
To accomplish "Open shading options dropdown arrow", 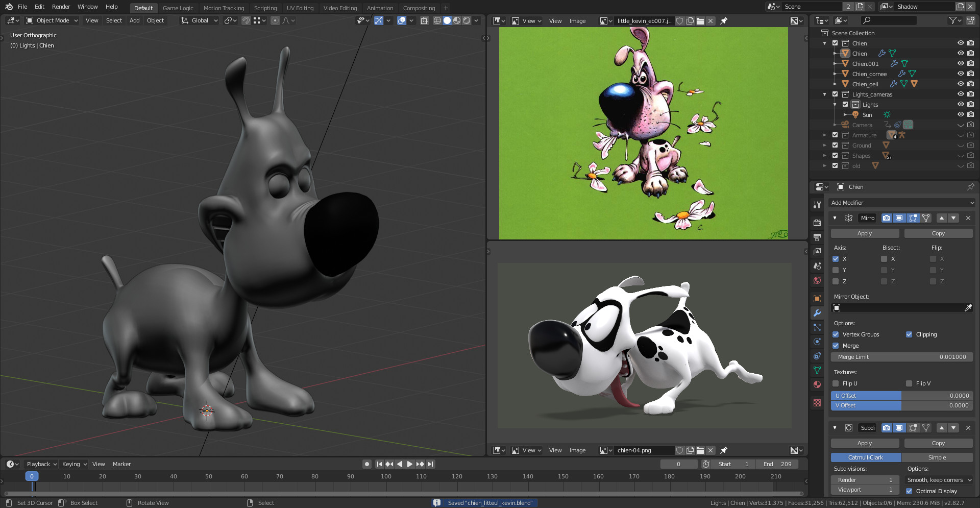I will 476,20.
